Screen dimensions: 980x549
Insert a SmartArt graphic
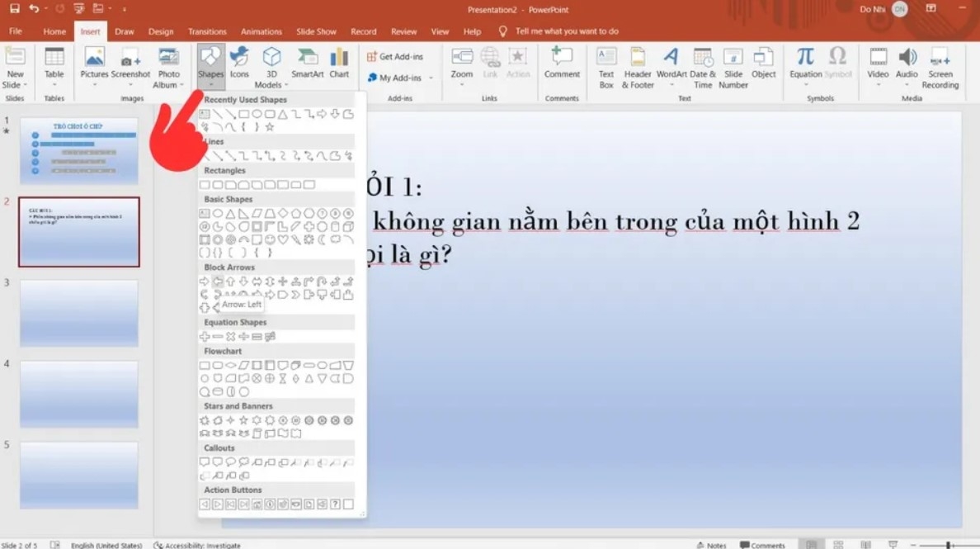(x=308, y=63)
